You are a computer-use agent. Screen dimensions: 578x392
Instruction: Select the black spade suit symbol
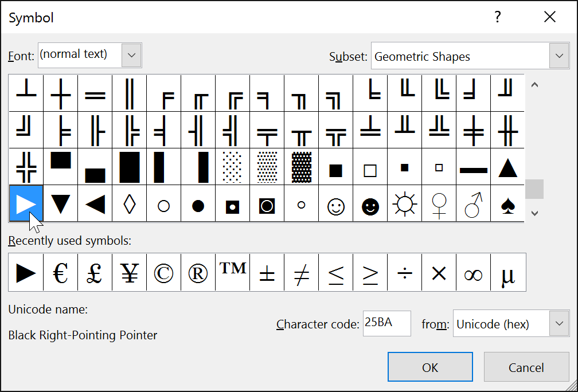coord(507,204)
